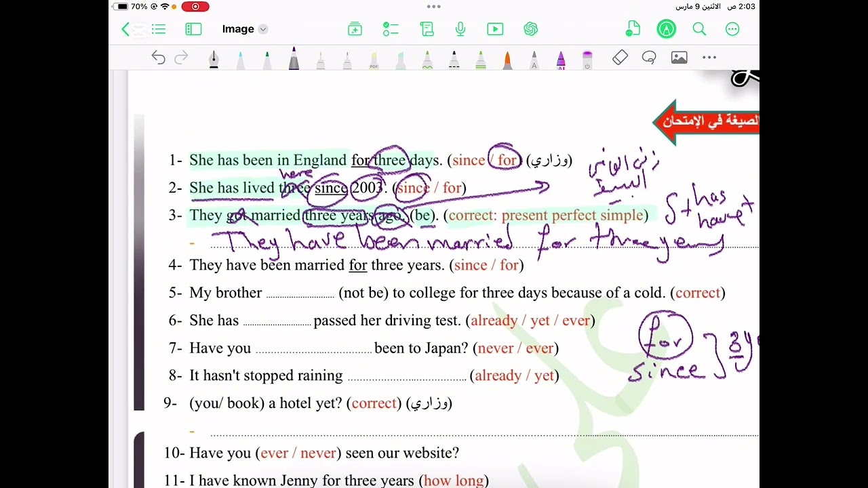Add a new page with the sparkle icon
The width and height of the screenshot is (868, 488).
click(x=355, y=29)
